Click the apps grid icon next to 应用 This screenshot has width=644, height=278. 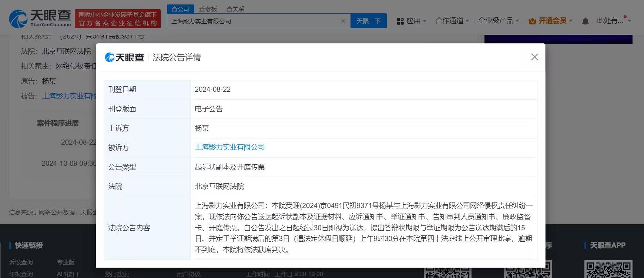(x=400, y=21)
